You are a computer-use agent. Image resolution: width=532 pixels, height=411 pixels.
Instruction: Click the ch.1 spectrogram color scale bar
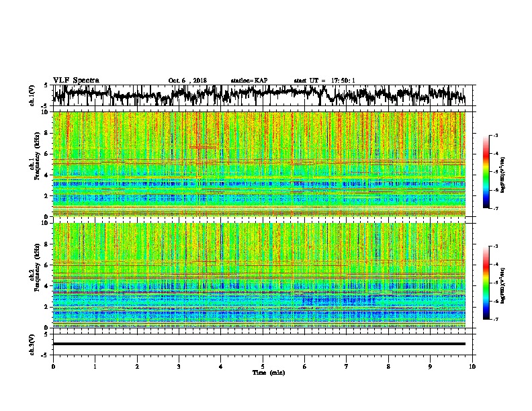coord(486,172)
